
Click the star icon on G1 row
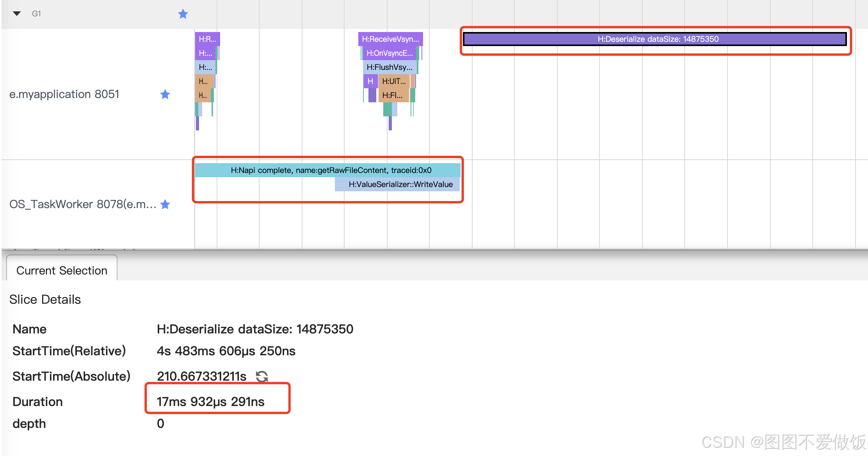click(x=183, y=14)
